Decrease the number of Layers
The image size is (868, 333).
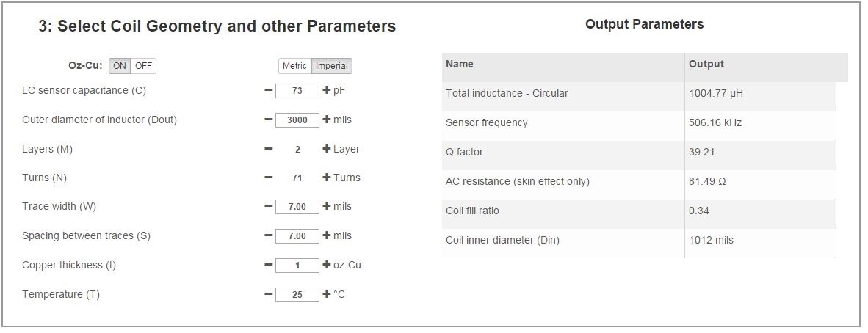point(268,149)
